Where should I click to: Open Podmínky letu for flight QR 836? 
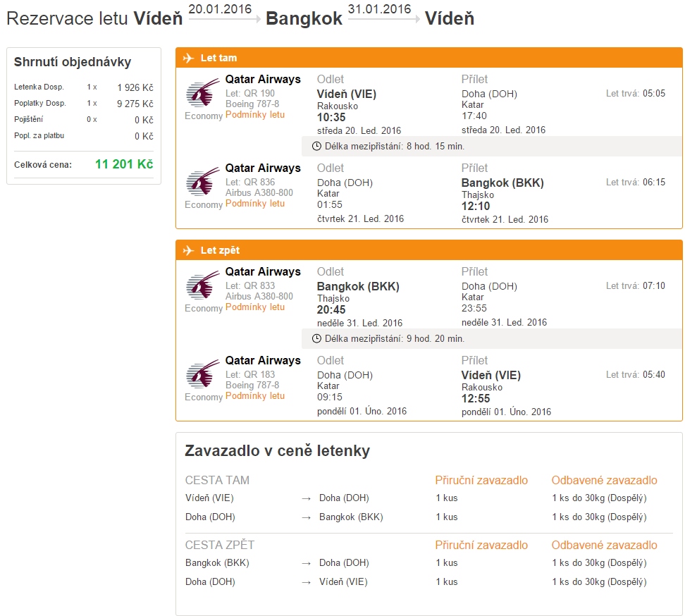pos(255,204)
